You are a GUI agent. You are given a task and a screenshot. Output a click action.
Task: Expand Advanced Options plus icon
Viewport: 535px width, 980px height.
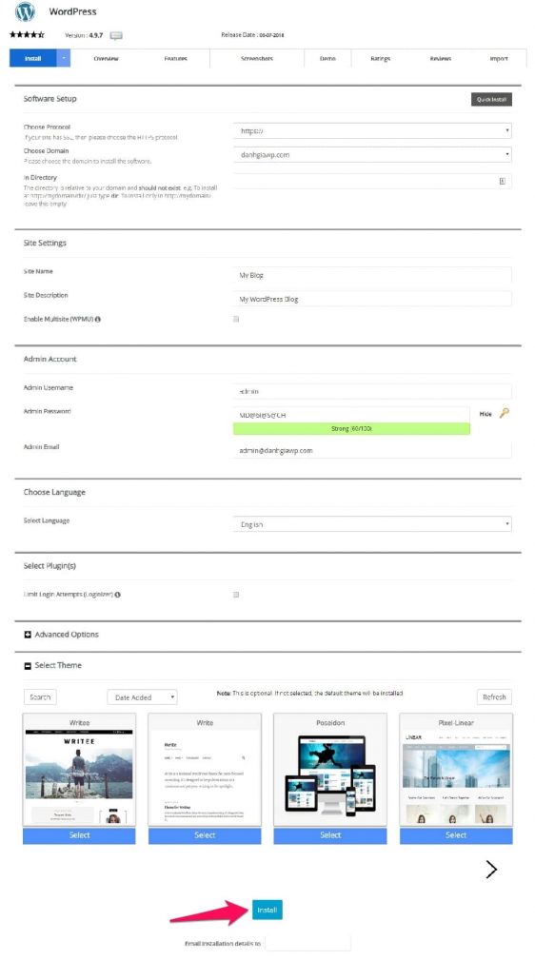[x=28, y=635]
